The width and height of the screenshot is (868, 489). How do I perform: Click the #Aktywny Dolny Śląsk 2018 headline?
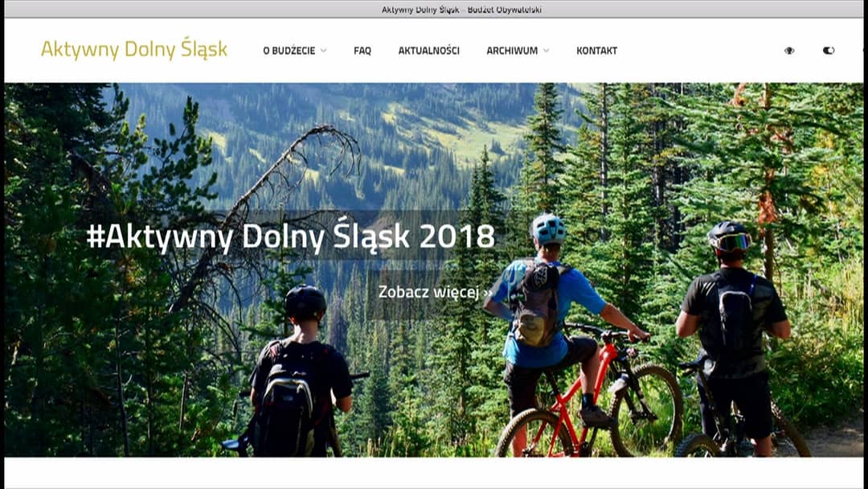pyautogui.click(x=291, y=236)
